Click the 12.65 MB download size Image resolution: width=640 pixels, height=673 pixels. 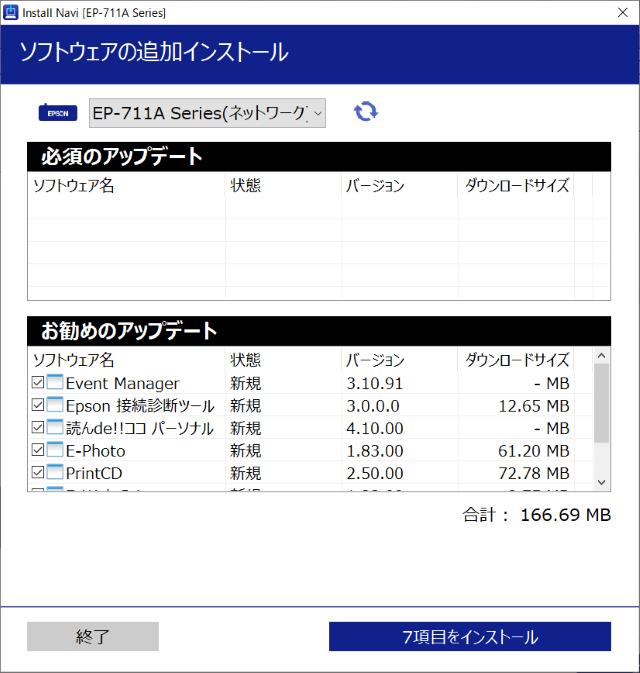click(534, 406)
